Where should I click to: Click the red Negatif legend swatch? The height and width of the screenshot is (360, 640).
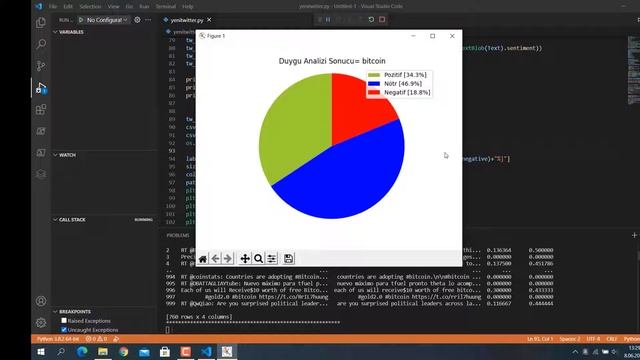click(374, 93)
